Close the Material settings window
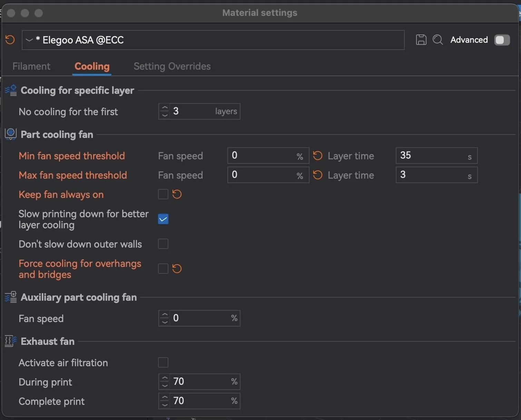 pyautogui.click(x=11, y=13)
